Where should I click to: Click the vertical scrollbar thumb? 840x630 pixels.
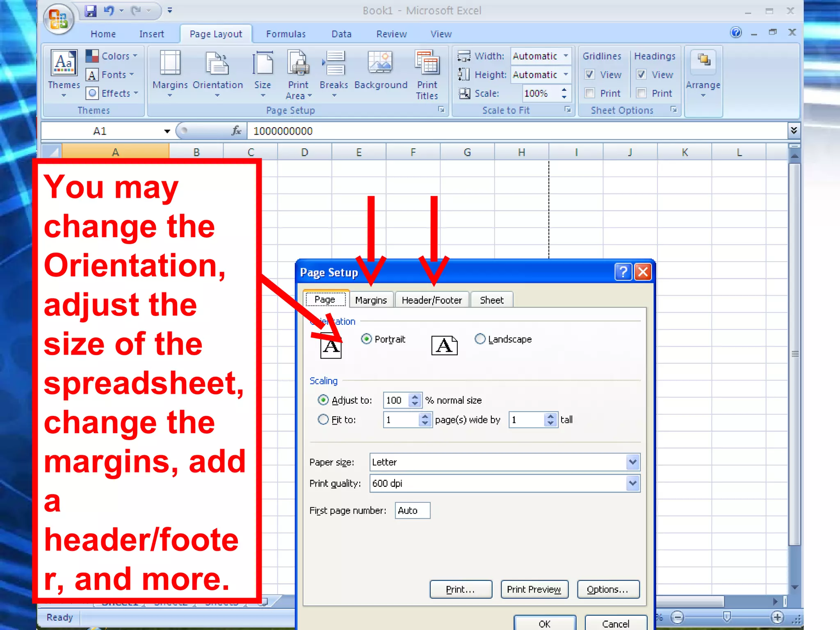pyautogui.click(x=794, y=354)
